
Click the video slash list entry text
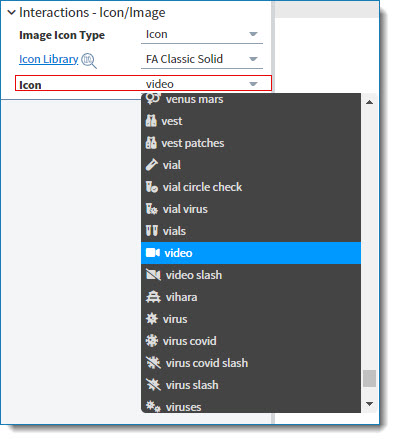coord(194,275)
